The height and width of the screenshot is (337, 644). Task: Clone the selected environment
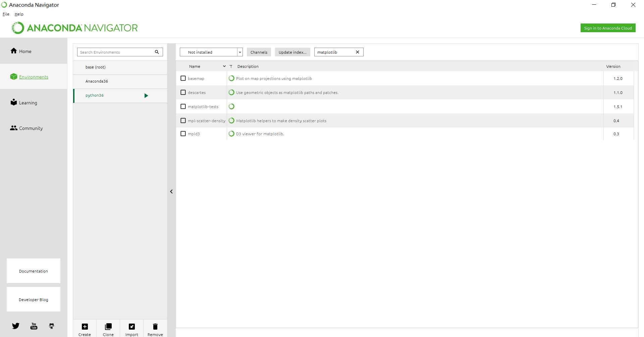click(108, 329)
